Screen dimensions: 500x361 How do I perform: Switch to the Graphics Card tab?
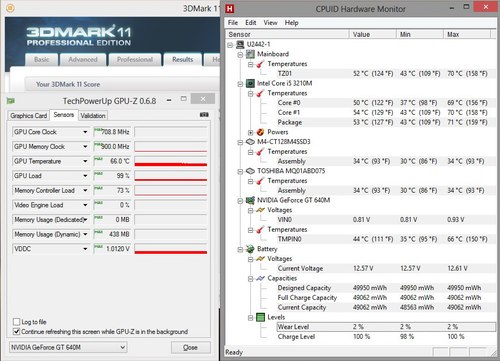[x=29, y=116]
